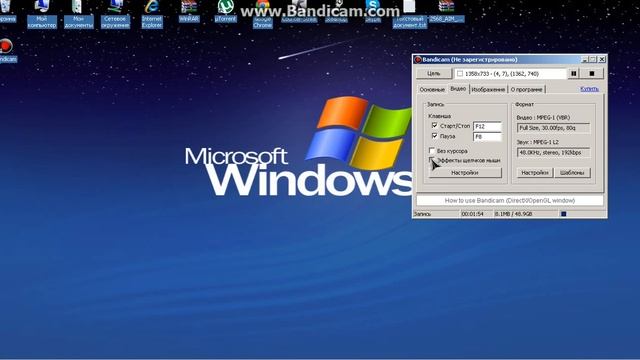This screenshot has width=640, height=360.
Task: Open the Bandicam desktop shortcut
Action: click(x=7, y=50)
